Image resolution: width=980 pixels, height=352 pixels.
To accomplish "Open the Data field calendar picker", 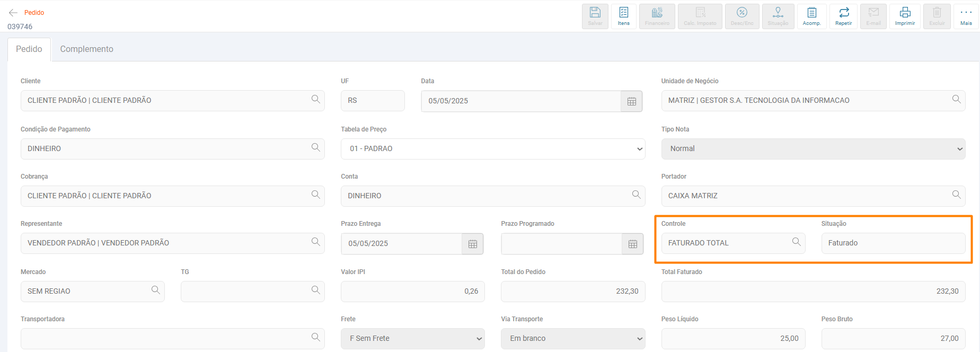I will click(631, 101).
